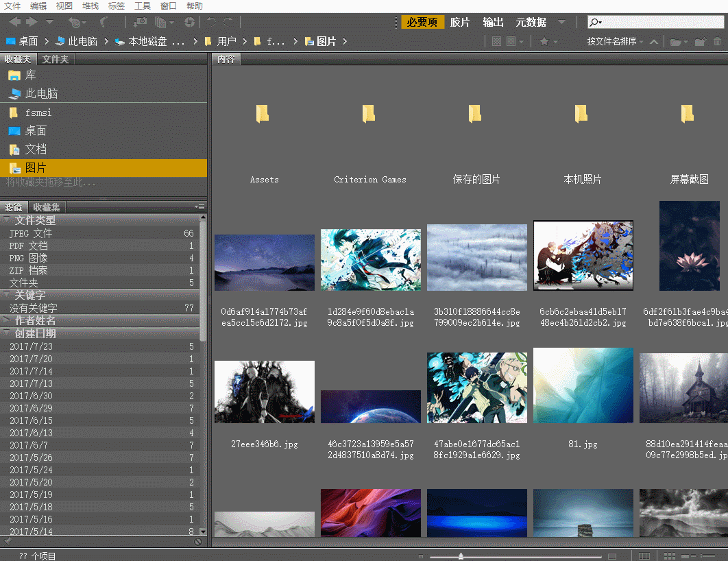
Task: Open the 工具 menu
Action: [x=143, y=5]
